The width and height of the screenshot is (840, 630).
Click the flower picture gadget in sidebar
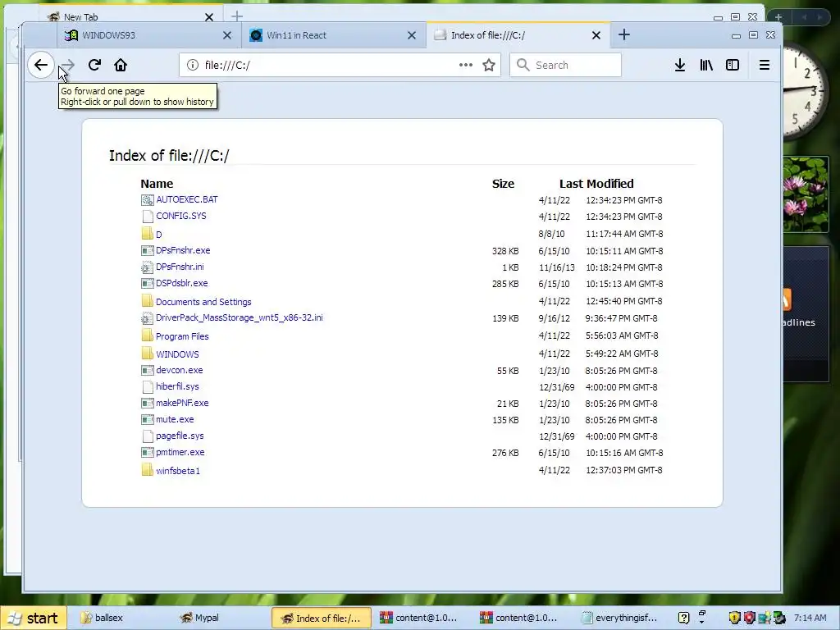tap(806, 194)
